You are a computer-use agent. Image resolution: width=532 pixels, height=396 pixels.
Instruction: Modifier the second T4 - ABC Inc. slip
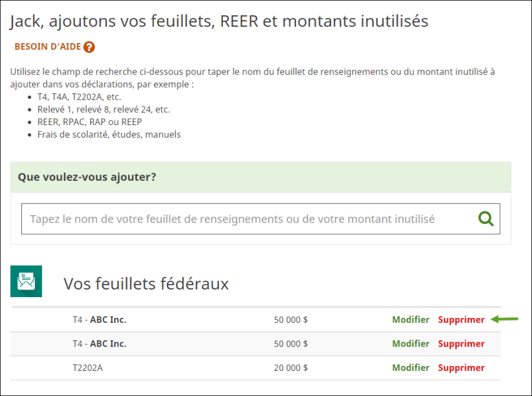coord(411,343)
